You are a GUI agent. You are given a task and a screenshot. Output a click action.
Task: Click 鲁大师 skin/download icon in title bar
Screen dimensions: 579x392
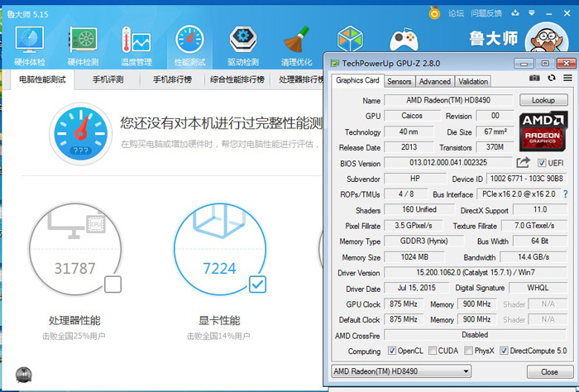click(515, 13)
